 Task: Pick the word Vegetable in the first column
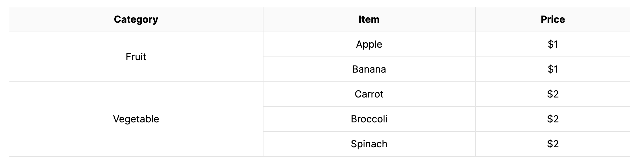coord(136,119)
